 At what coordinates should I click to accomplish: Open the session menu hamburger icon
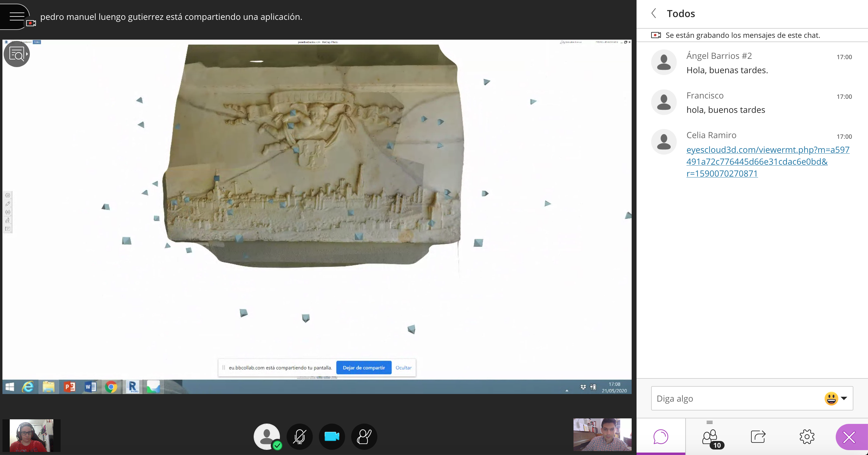(x=16, y=16)
